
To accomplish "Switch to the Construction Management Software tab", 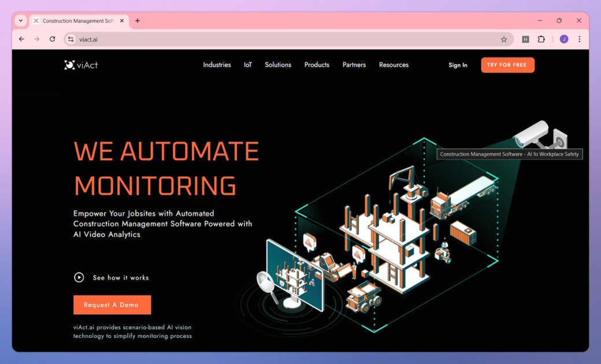I will pos(75,20).
